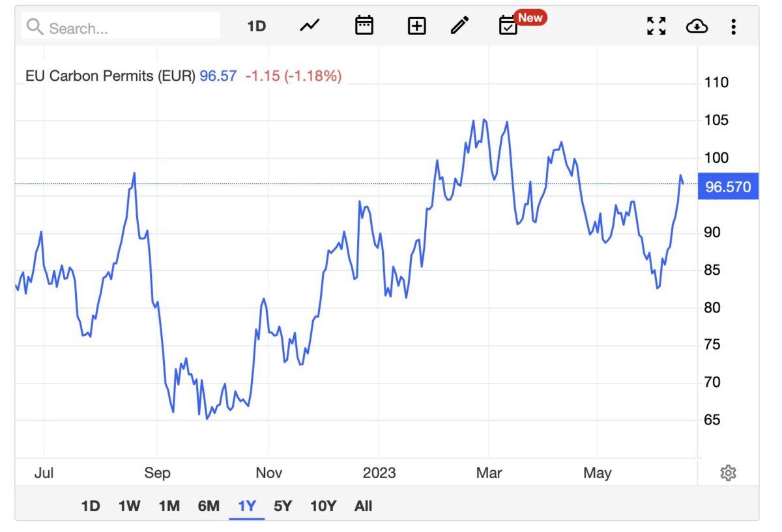Screen dimensions: 782x532
Task: Click the add comparison plus icon
Action: coord(416,26)
